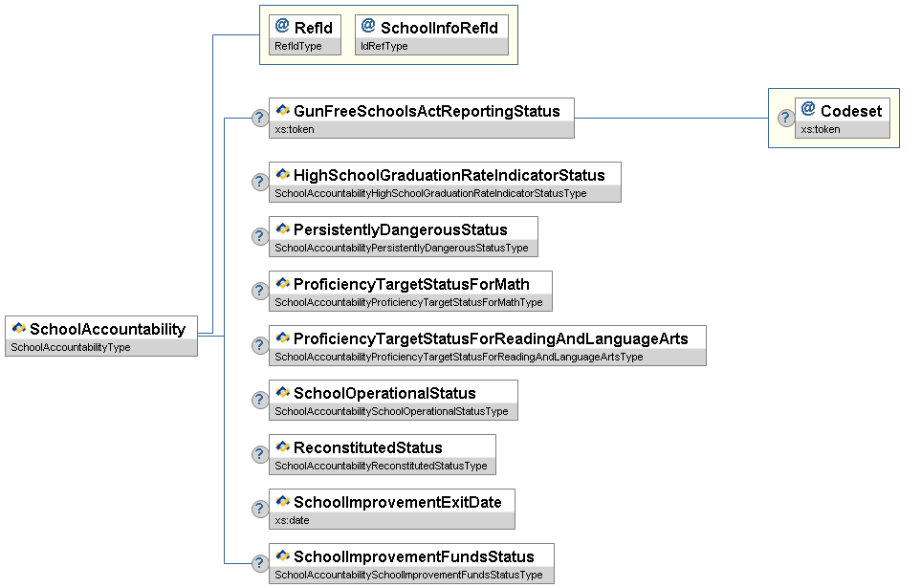Select the ProficiencyTargetStatusForReadingAndLanguageArts element
The width and height of the screenshot is (921, 588).
(490, 339)
